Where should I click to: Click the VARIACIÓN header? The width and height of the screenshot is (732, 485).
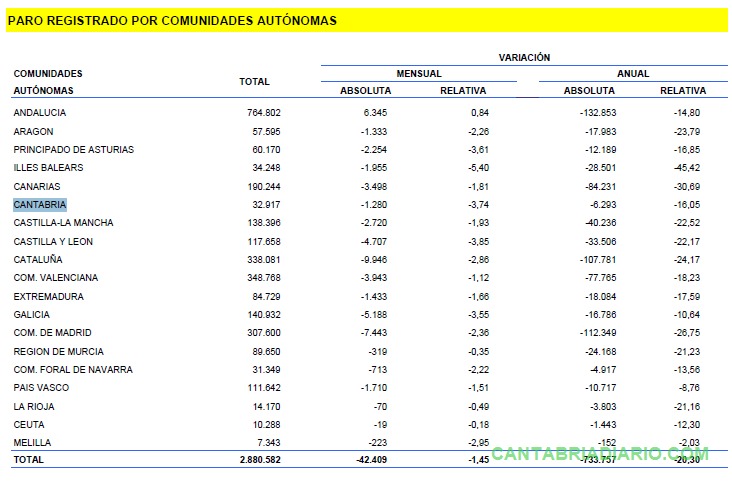[x=524, y=57]
